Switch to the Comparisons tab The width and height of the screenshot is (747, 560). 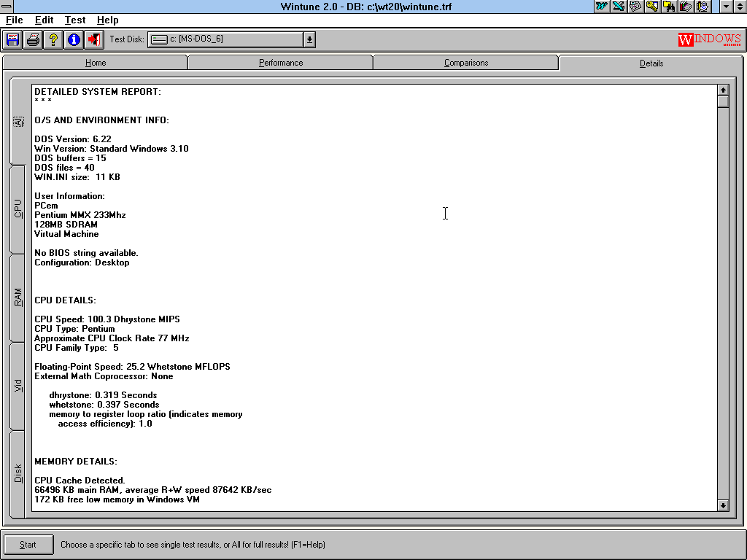click(x=466, y=63)
